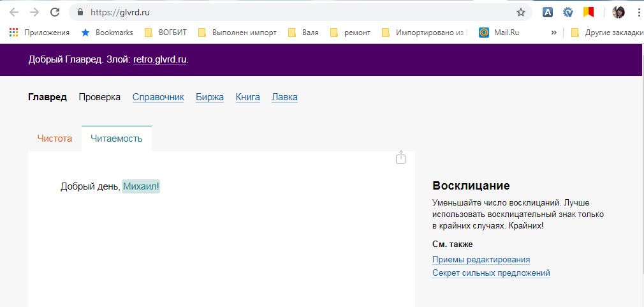Click the yellow-red bookmark flag extension icon
This screenshot has width=644, height=307.
(589, 12)
